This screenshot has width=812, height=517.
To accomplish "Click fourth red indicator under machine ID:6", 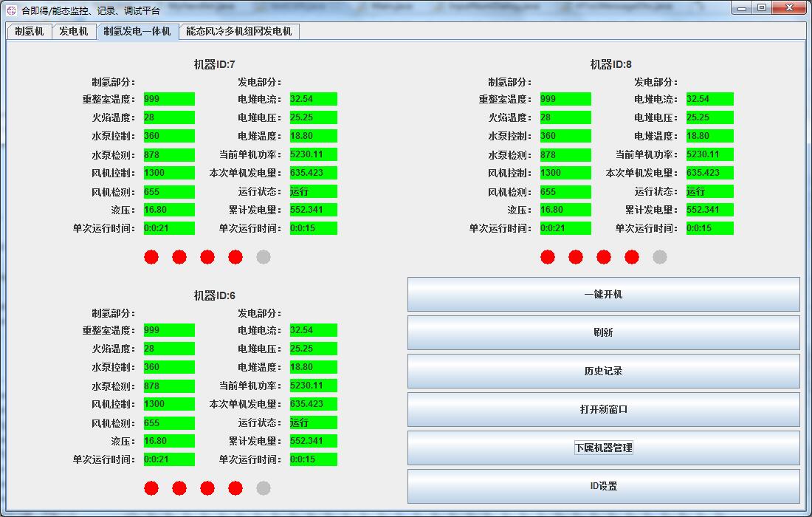I will pyautogui.click(x=235, y=488).
